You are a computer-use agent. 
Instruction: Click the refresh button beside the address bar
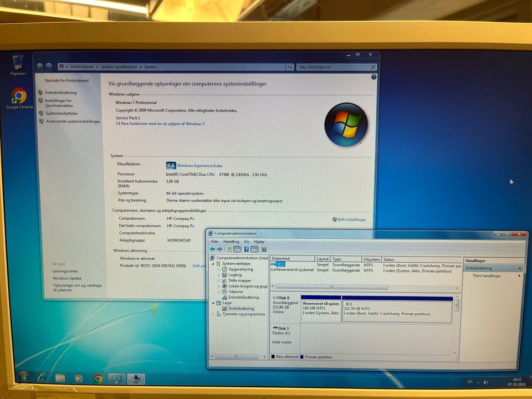click(x=289, y=67)
